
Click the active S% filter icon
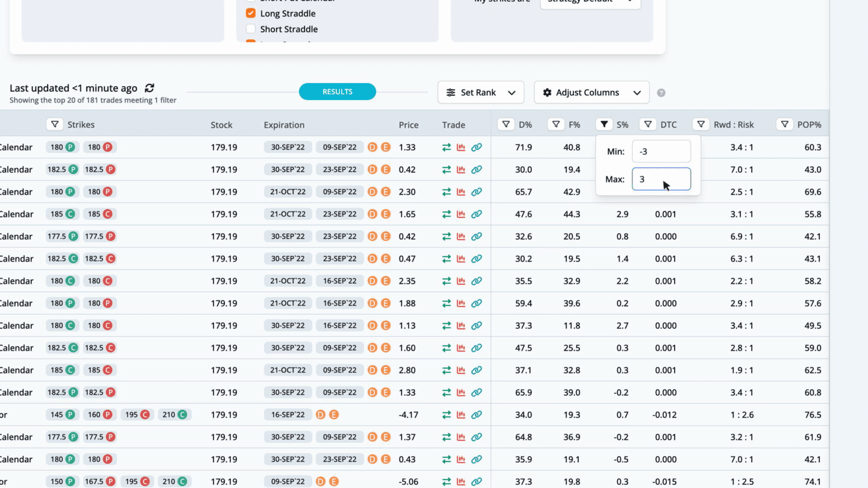[605, 125]
